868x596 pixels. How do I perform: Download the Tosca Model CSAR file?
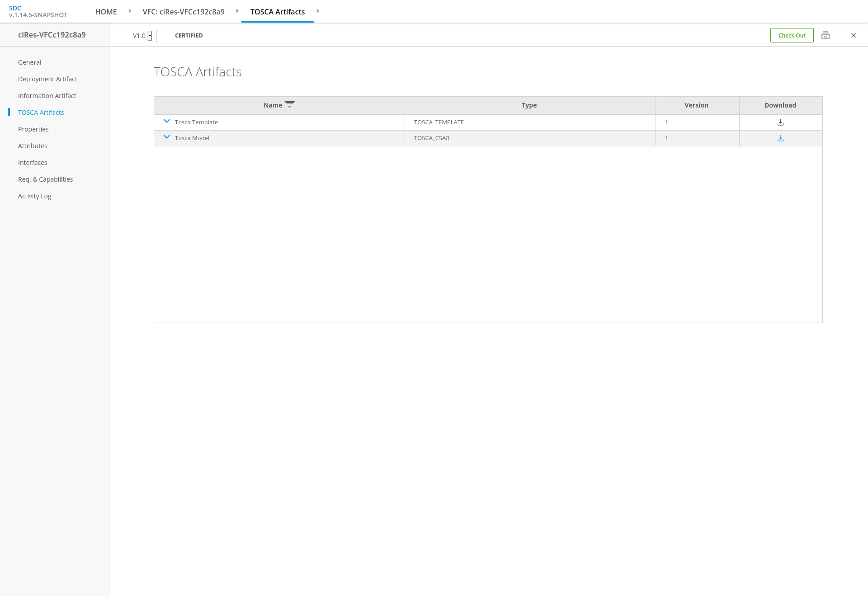click(x=780, y=138)
